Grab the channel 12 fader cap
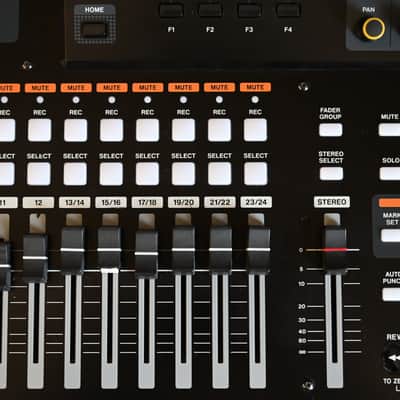 click(35, 258)
